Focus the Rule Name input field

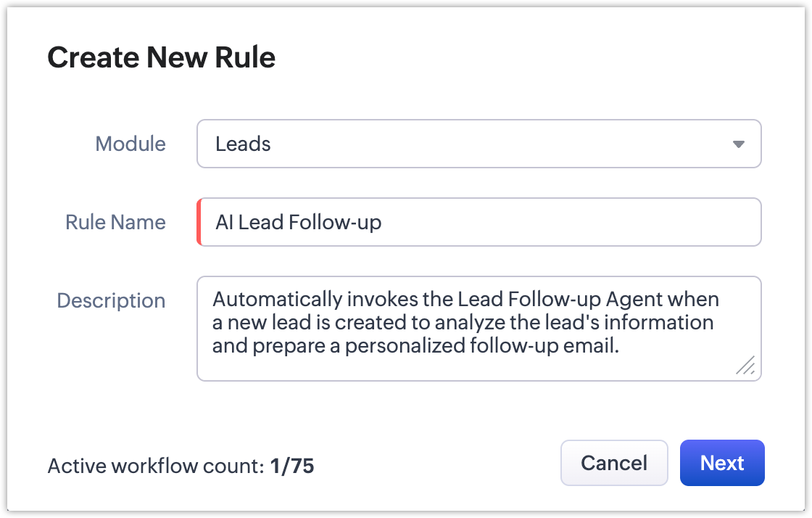tap(478, 222)
